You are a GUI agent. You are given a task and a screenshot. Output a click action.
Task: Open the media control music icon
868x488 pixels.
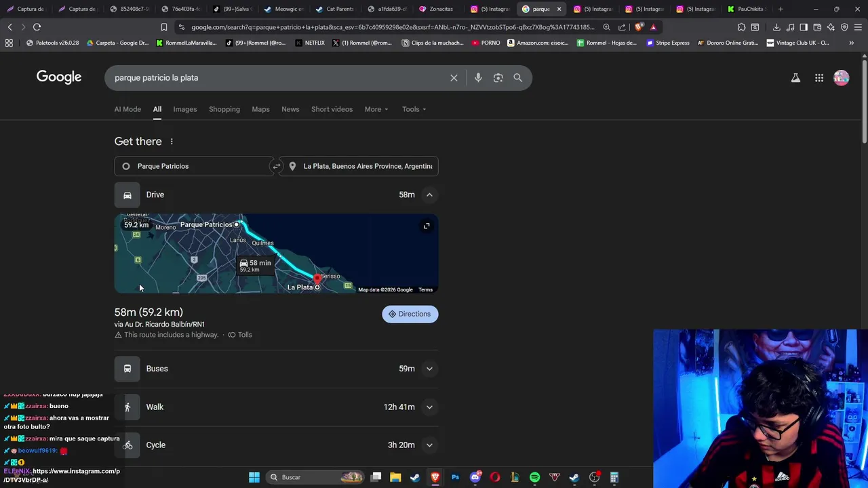tap(790, 27)
